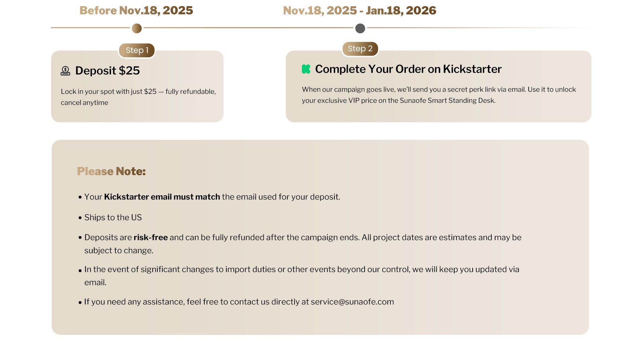This screenshot has height=355, width=644.
Task: Click the deposit coin icon
Action: 65,71
